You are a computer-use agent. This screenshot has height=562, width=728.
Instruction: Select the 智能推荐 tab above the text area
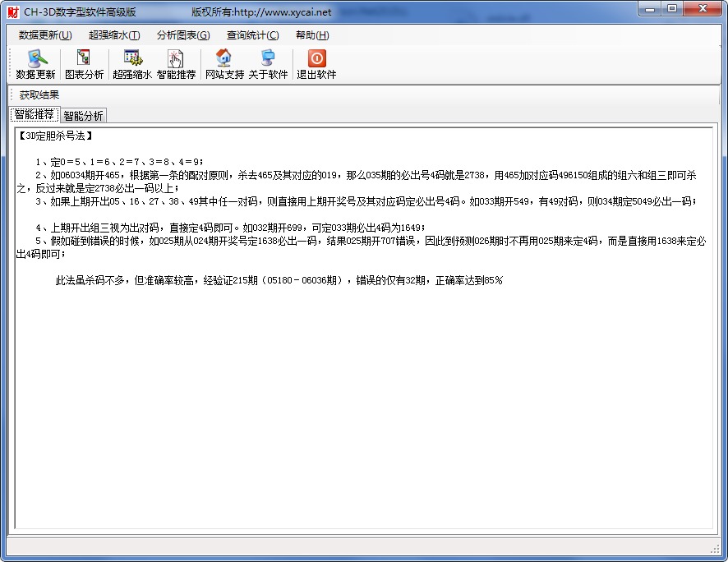(x=35, y=115)
